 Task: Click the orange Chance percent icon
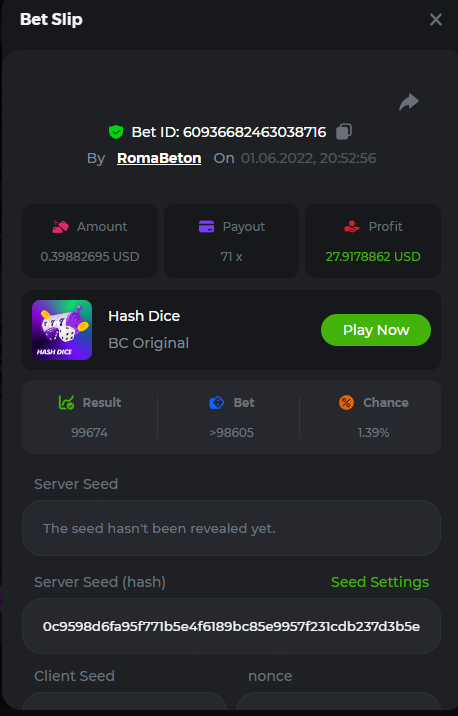coord(346,402)
